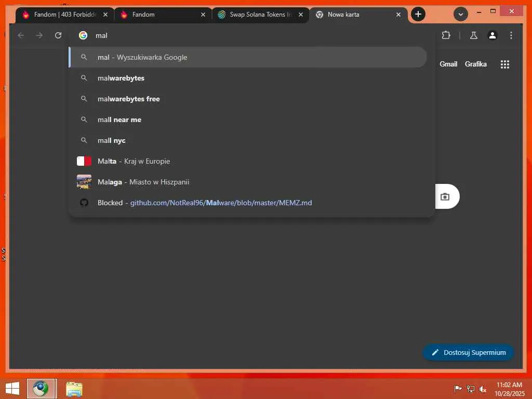Close the second Fandom tab
This screenshot has width=532, height=399.
(x=203, y=15)
